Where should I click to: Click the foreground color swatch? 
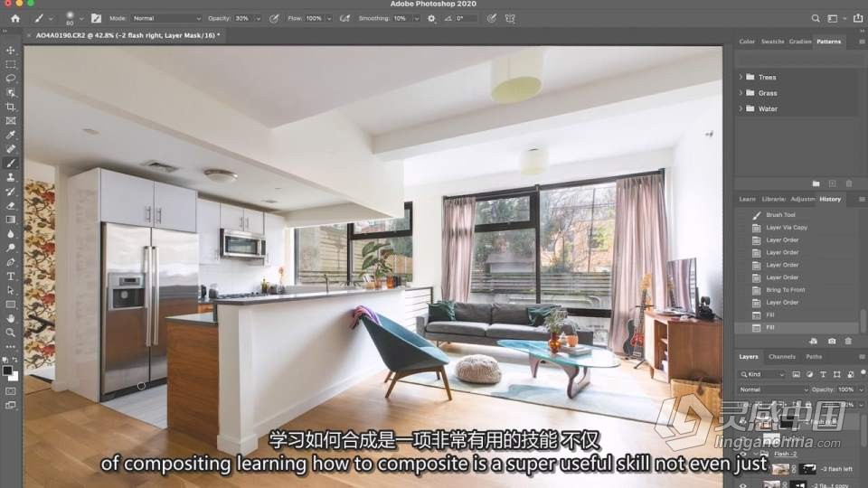tap(7, 371)
